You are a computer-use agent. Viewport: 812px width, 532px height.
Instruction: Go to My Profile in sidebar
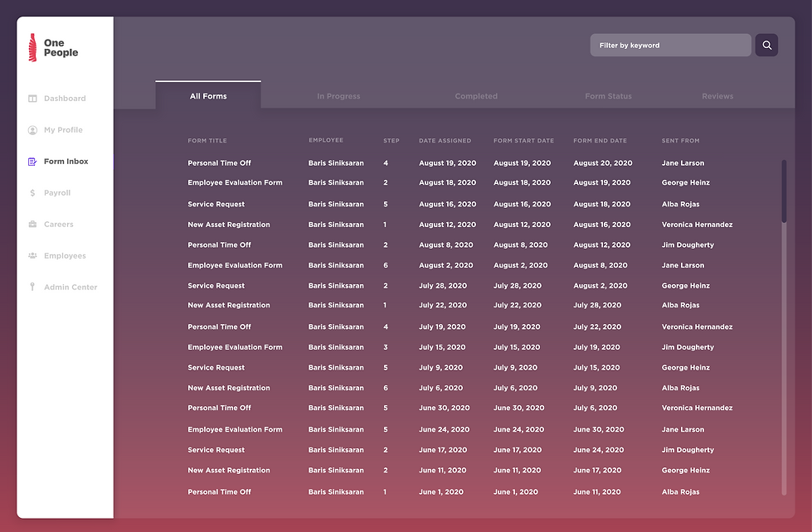pyautogui.click(x=63, y=130)
